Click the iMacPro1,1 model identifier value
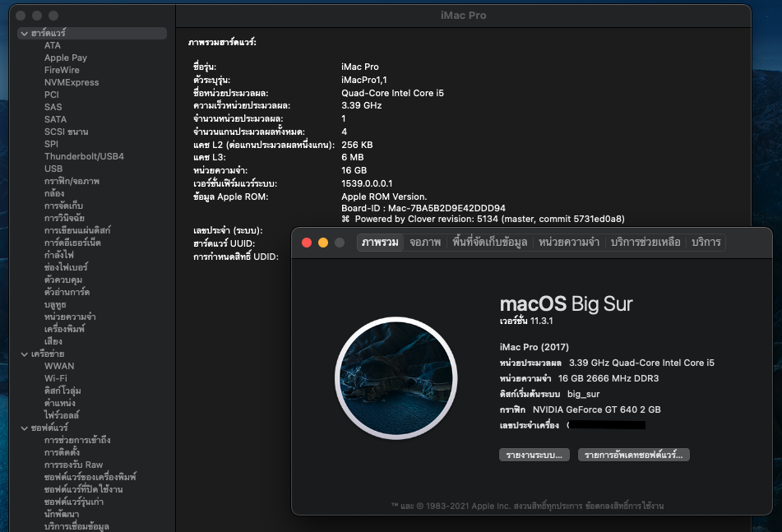The height and width of the screenshot is (532, 782). click(x=364, y=80)
